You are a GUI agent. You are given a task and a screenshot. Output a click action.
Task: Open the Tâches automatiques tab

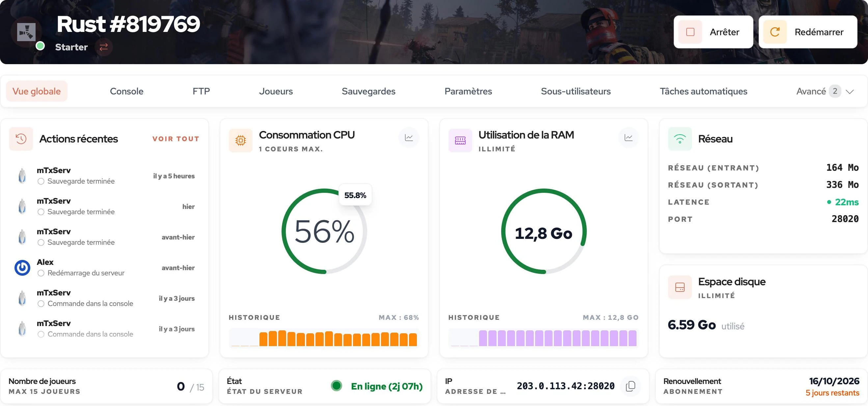pyautogui.click(x=704, y=91)
